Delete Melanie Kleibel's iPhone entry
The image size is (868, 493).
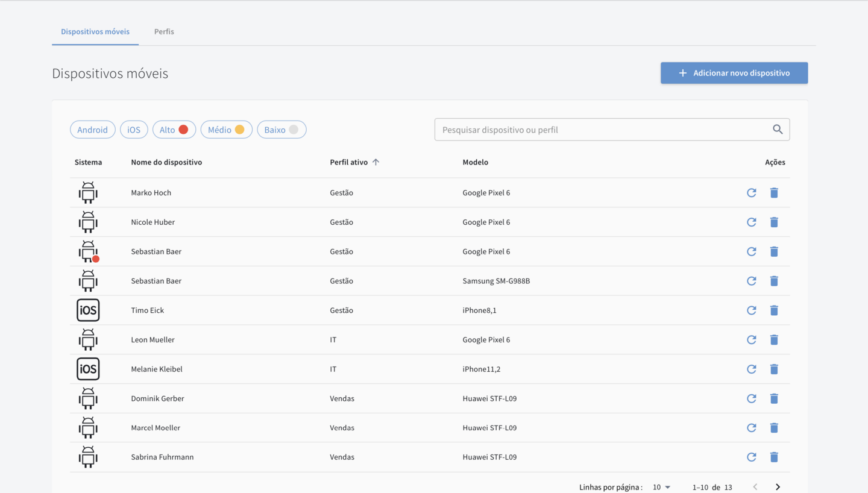pyautogui.click(x=774, y=369)
